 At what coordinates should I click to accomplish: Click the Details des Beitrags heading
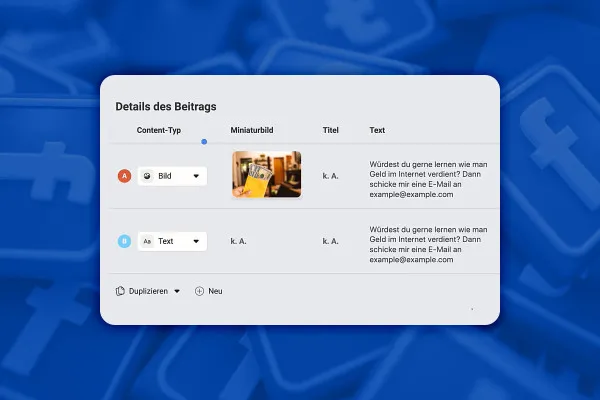(x=166, y=106)
